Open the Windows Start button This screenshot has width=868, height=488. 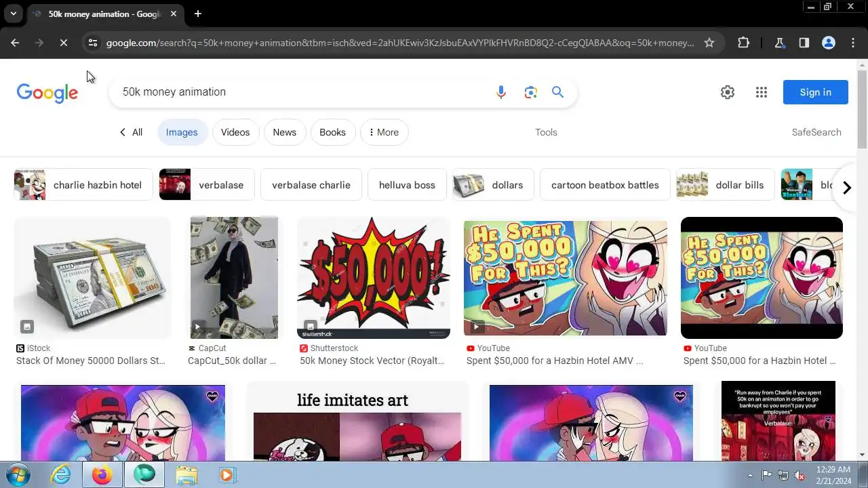(x=18, y=474)
